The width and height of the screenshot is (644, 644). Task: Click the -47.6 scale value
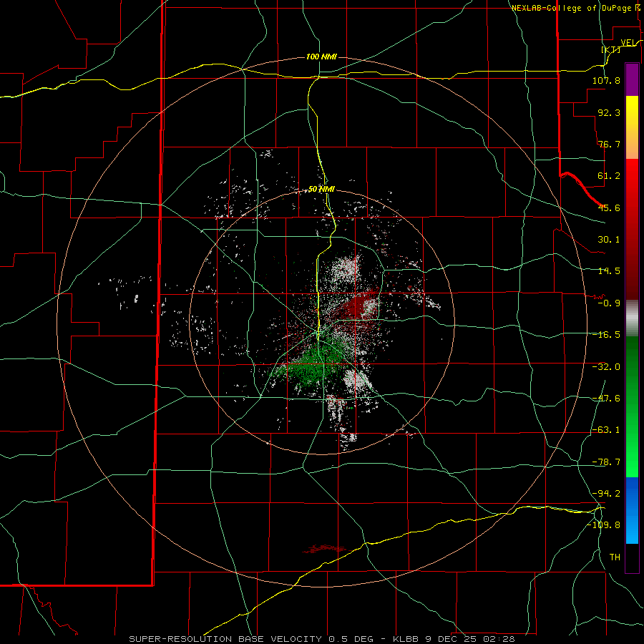pos(606,399)
